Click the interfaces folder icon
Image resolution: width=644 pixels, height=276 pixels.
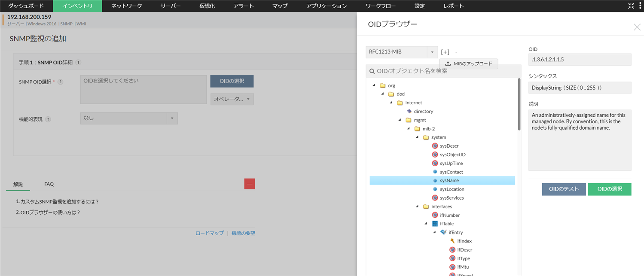(x=426, y=206)
